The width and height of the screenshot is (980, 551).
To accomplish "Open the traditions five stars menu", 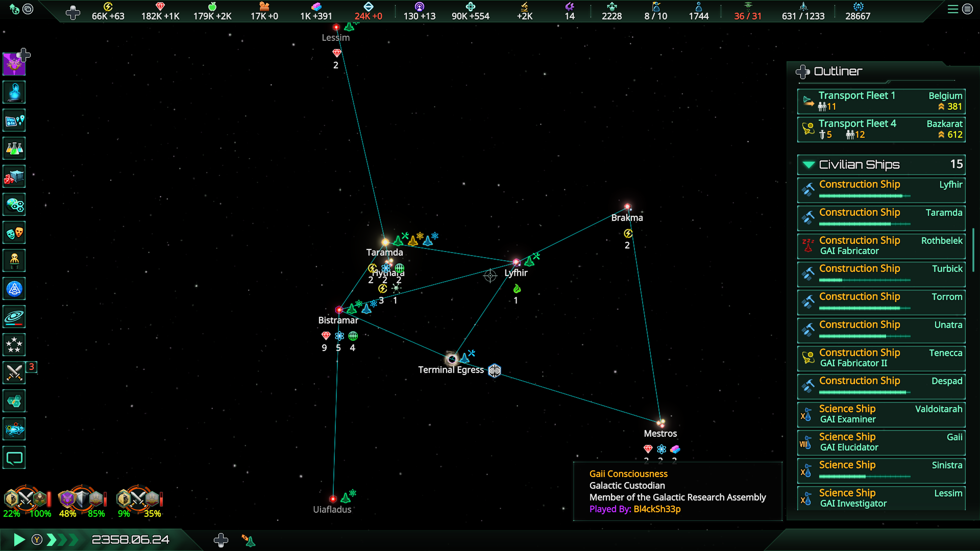I will coord(14,345).
